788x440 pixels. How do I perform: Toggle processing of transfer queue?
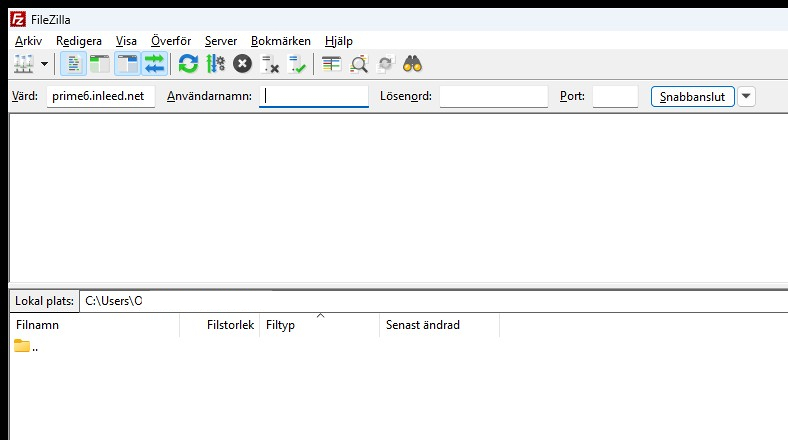tap(215, 64)
